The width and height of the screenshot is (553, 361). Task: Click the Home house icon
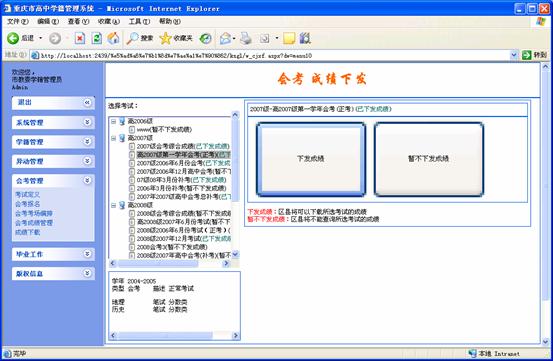(x=113, y=38)
